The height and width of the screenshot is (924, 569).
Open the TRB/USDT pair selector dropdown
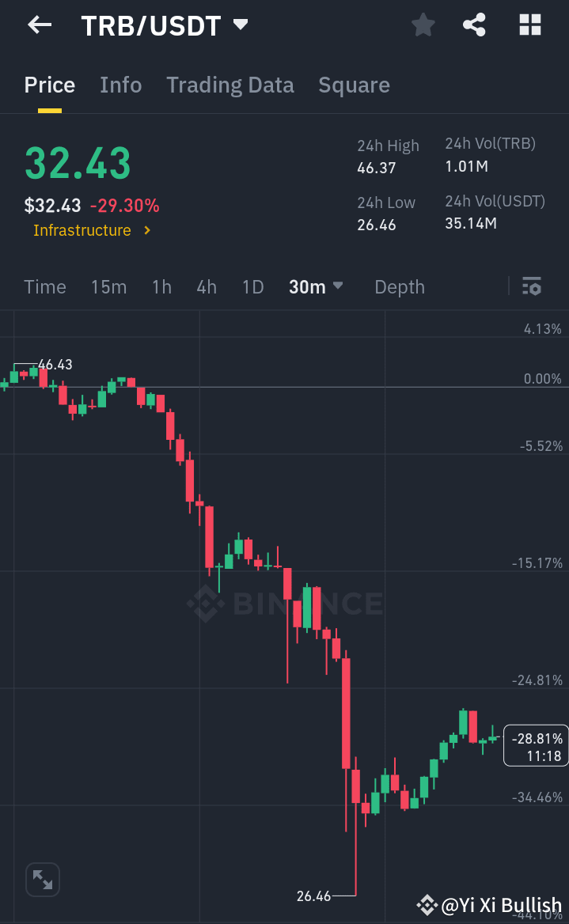[241, 25]
